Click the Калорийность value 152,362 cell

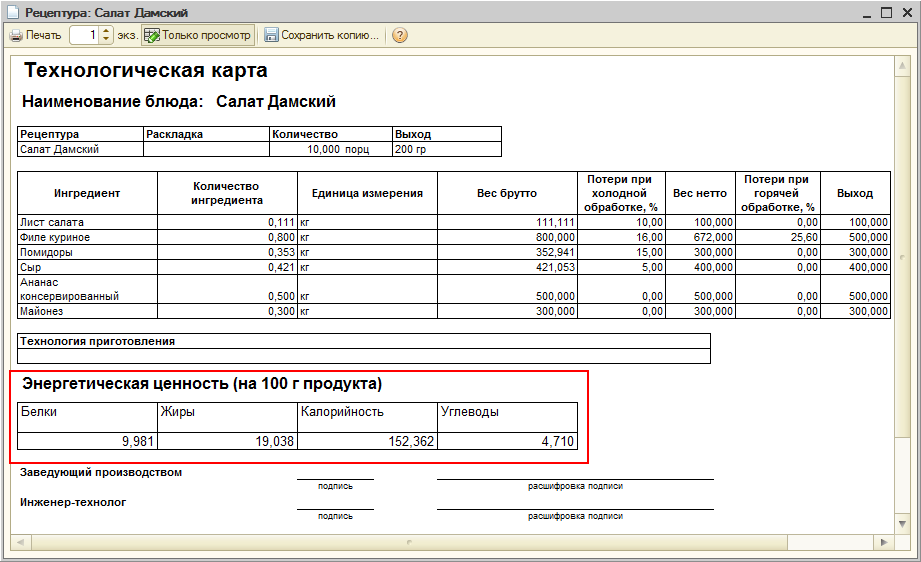pyautogui.click(x=367, y=441)
